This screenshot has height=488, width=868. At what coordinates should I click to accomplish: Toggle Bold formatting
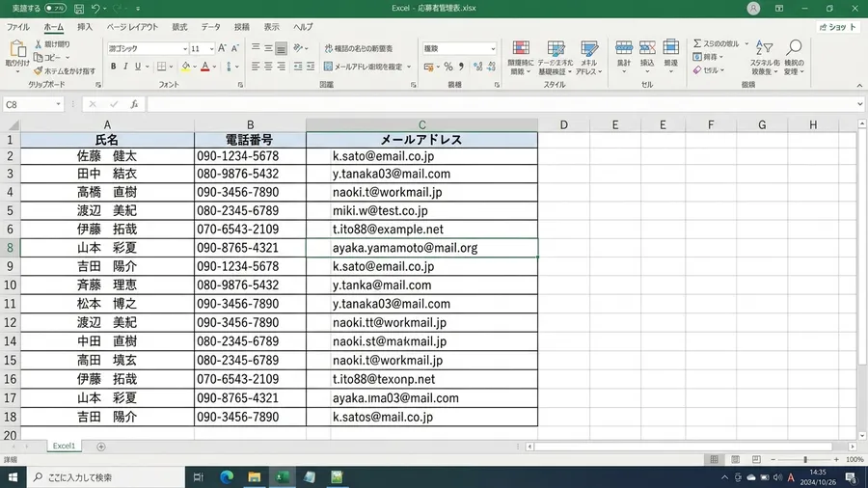(114, 67)
